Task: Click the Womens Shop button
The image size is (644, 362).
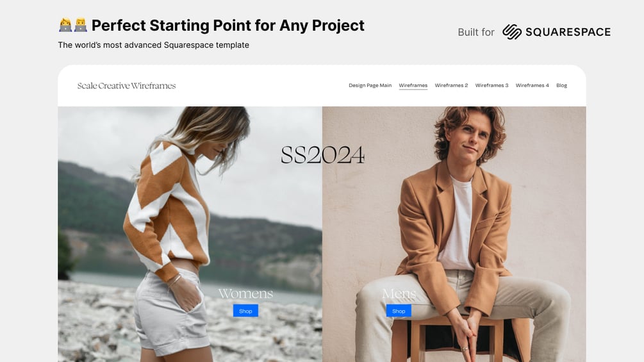Action: pos(245,311)
